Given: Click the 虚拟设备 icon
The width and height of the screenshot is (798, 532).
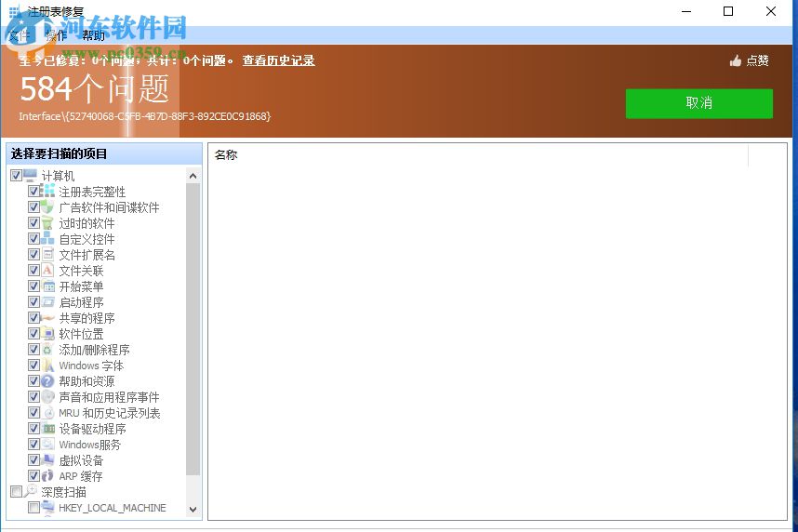Looking at the screenshot, I should pyautogui.click(x=47, y=460).
